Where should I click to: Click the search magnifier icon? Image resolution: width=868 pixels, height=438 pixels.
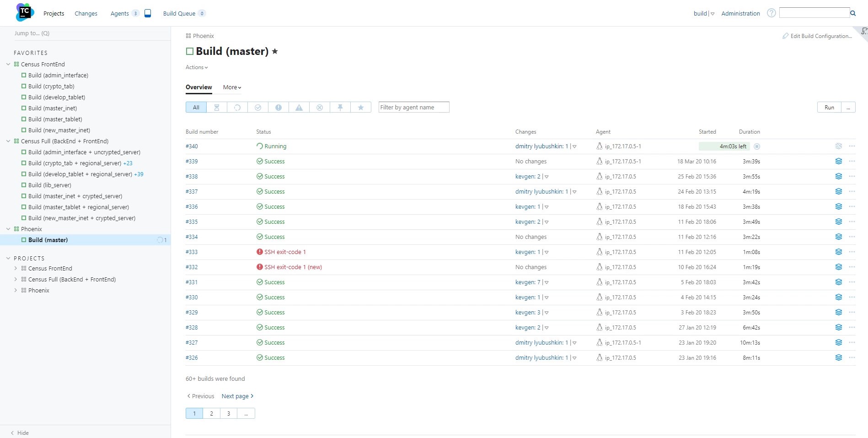click(x=852, y=13)
